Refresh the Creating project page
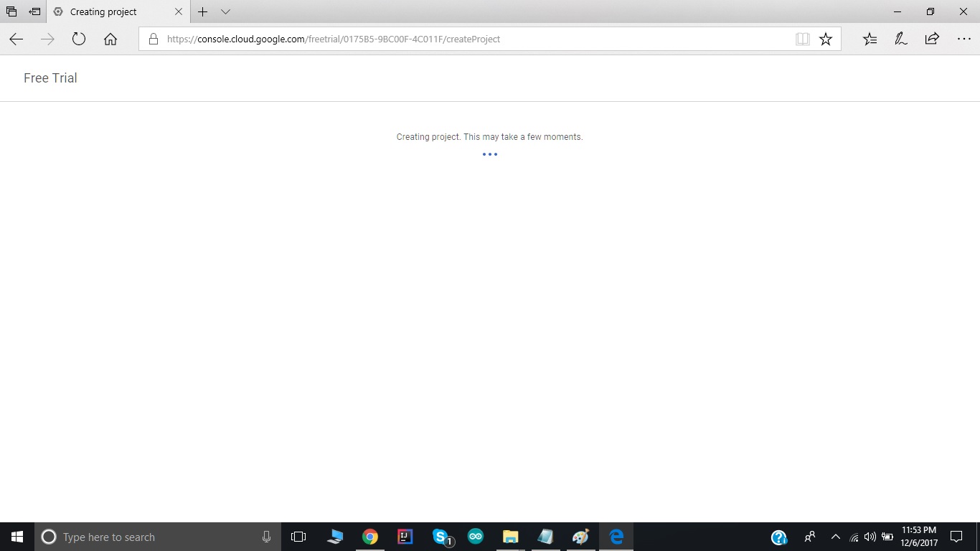 [x=79, y=39]
